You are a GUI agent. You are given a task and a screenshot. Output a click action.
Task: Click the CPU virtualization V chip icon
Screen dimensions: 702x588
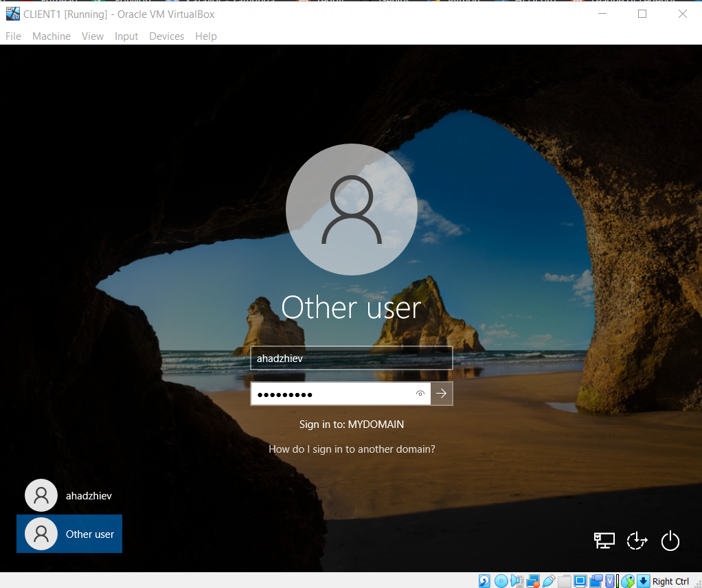(610, 581)
